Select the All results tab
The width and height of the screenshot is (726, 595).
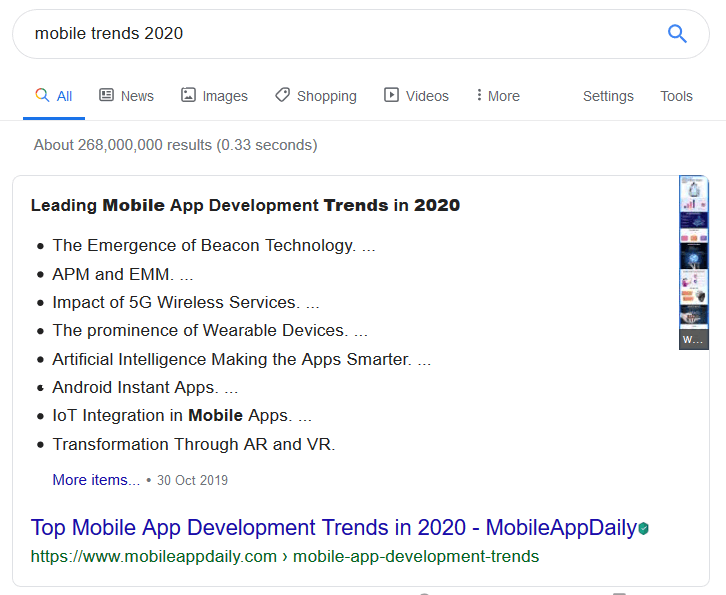click(x=54, y=96)
